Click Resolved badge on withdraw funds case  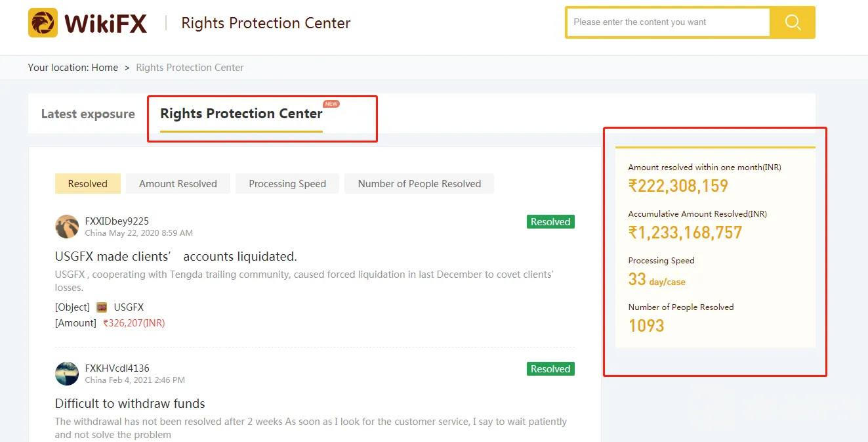click(550, 369)
